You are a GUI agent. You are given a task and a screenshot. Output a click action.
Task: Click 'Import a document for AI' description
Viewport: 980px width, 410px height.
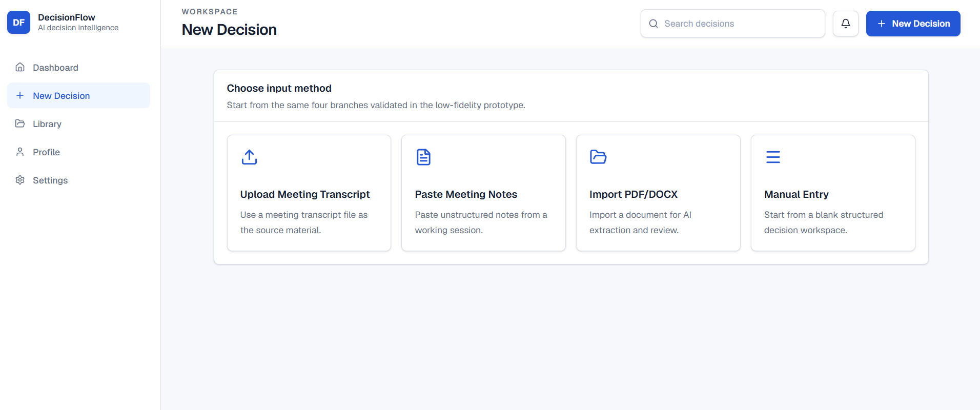[x=640, y=222]
